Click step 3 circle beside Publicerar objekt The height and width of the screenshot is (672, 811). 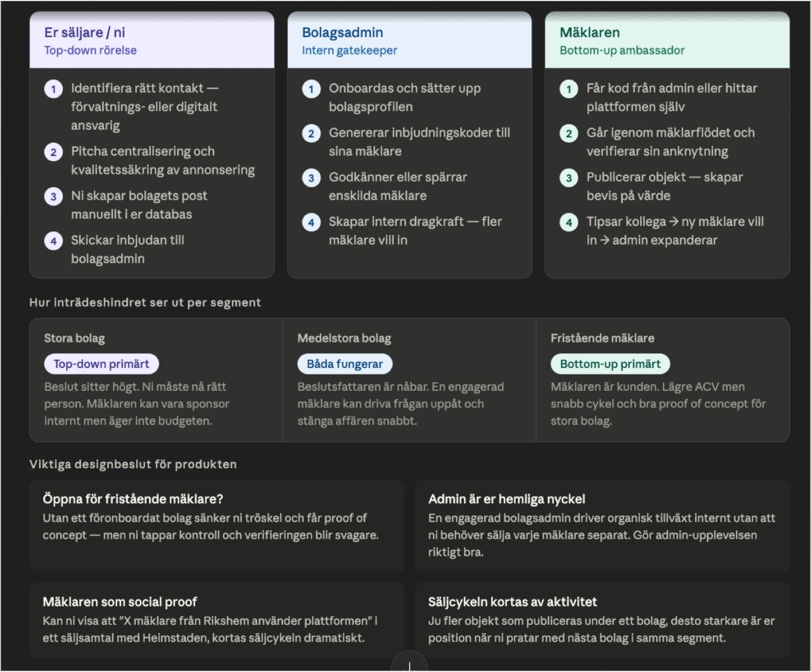(x=569, y=178)
